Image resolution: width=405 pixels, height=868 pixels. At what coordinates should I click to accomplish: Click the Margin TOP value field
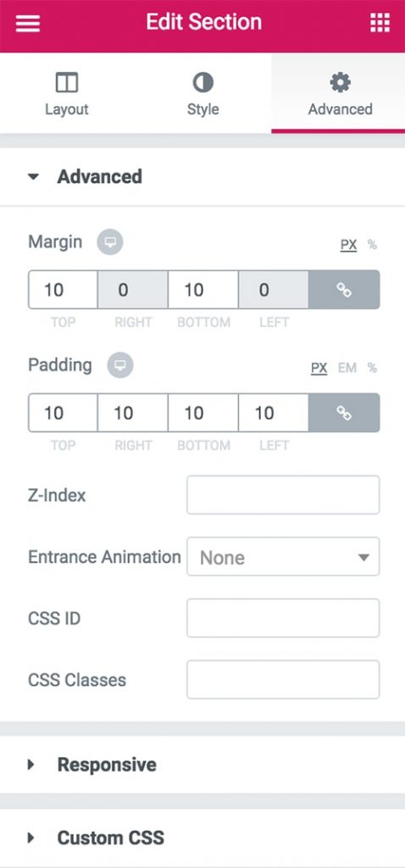coord(63,290)
